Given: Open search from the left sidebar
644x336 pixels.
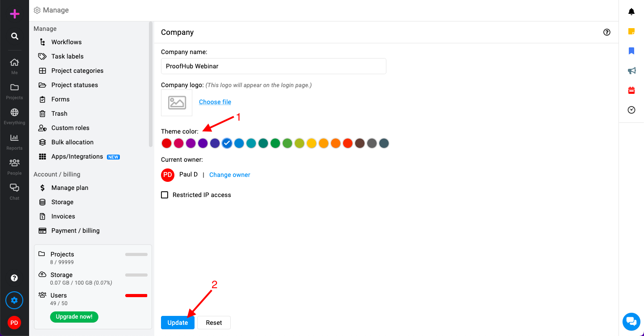Looking at the screenshot, I should [x=14, y=36].
